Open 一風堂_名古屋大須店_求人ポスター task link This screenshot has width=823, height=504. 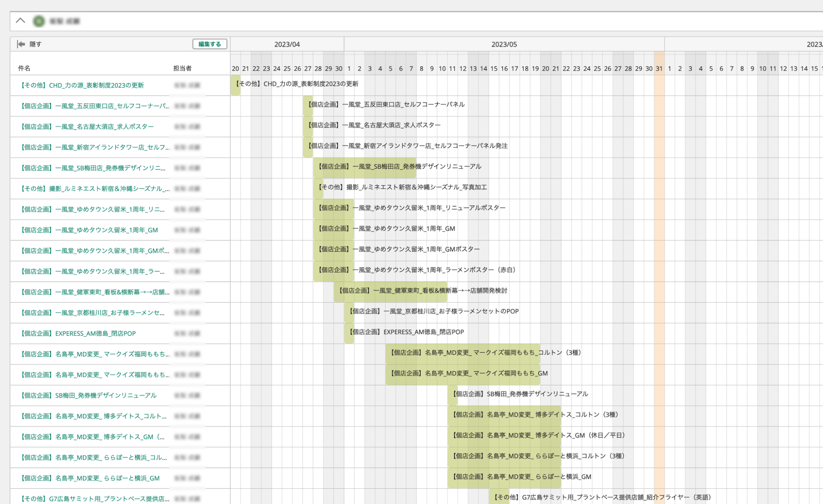click(x=87, y=126)
